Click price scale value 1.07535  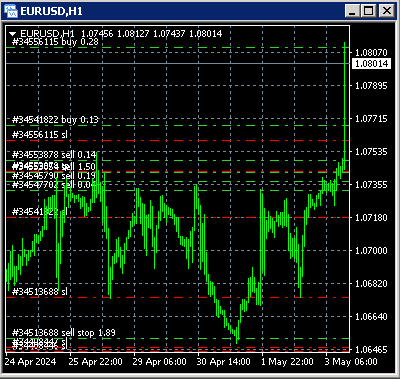point(371,152)
